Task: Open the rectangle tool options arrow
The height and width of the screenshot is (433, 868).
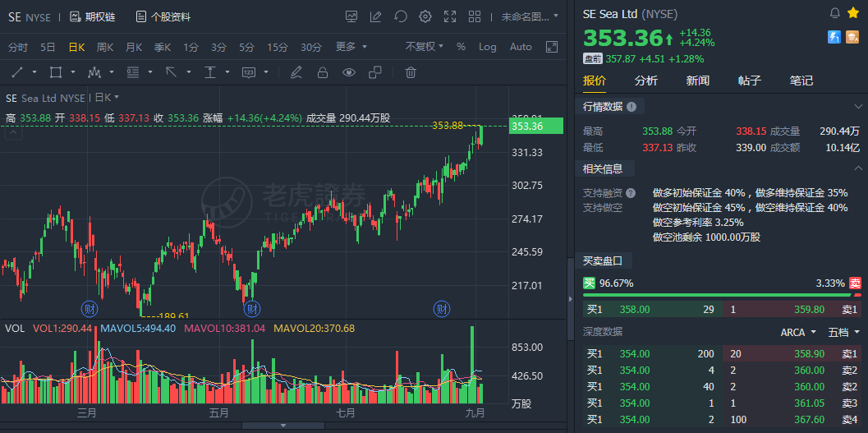Action: 73,72
